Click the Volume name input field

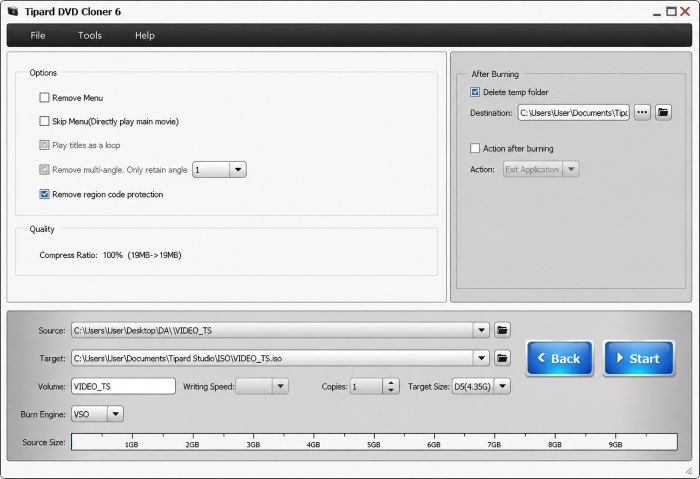[x=123, y=386]
